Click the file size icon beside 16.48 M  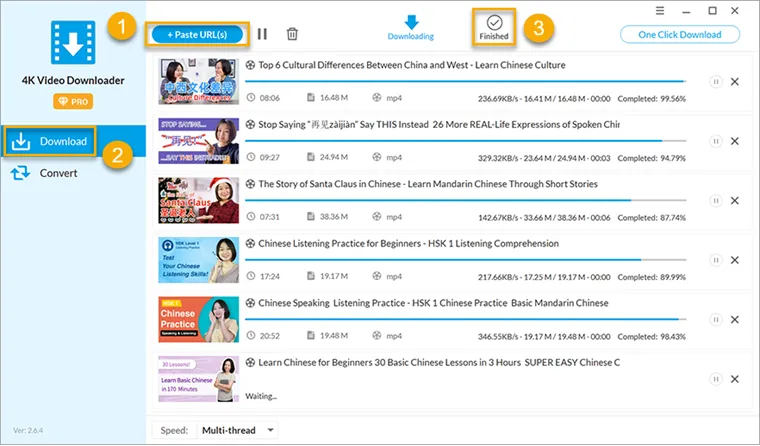pos(311,97)
